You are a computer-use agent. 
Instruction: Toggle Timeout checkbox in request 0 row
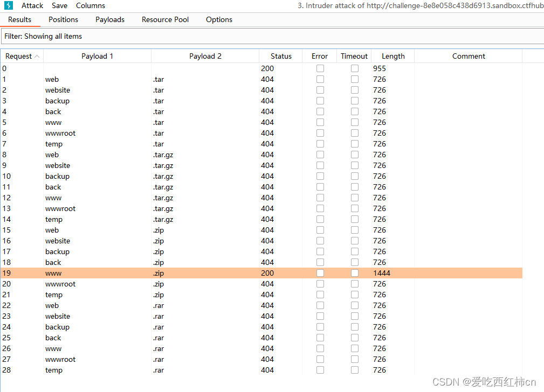[355, 68]
